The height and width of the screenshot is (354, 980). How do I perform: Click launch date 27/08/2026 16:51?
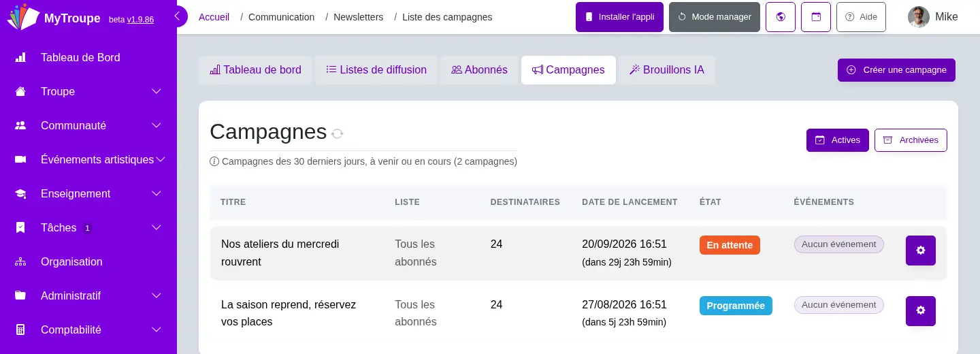pyautogui.click(x=624, y=305)
